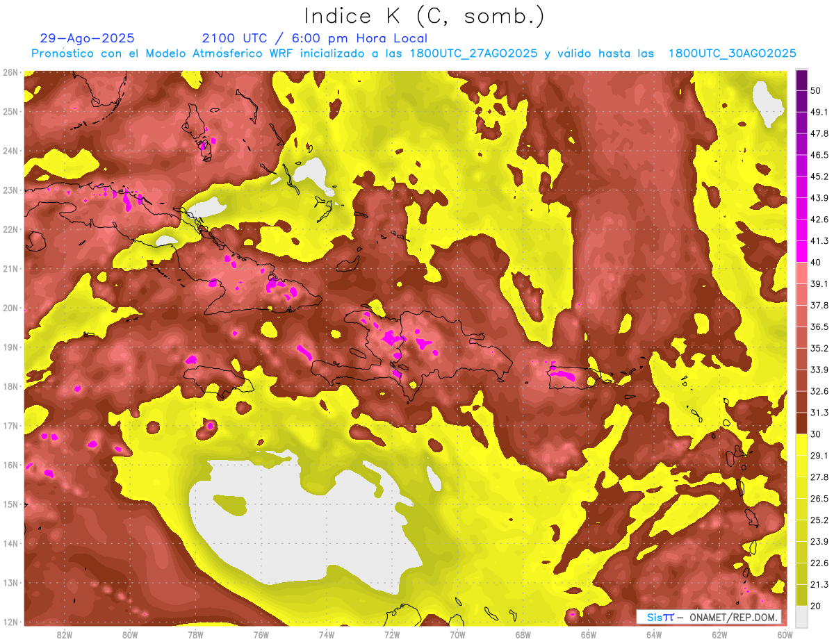Viewport: 834px width, 644px height.
Task: Click the longitude axis label 72W
Action: [x=392, y=634]
